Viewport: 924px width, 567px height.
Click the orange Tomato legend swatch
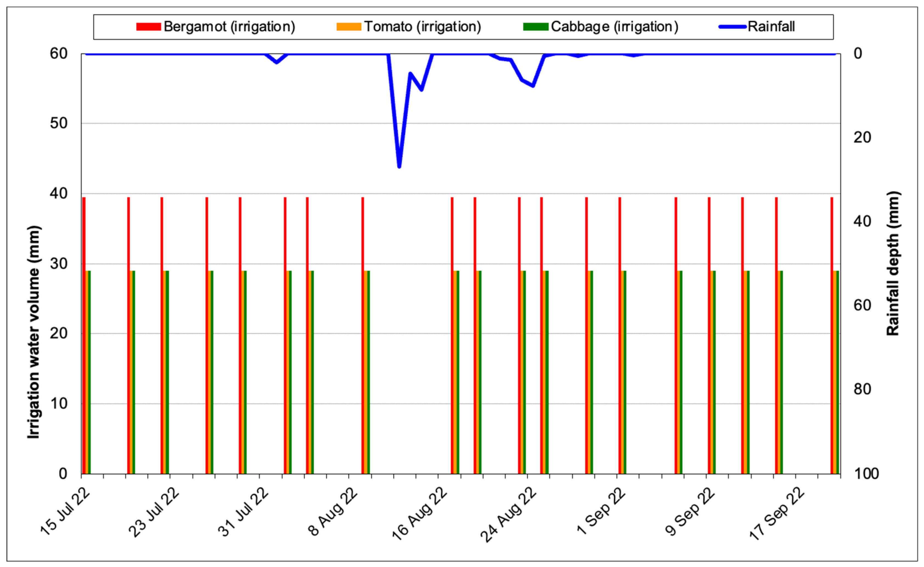tap(349, 27)
